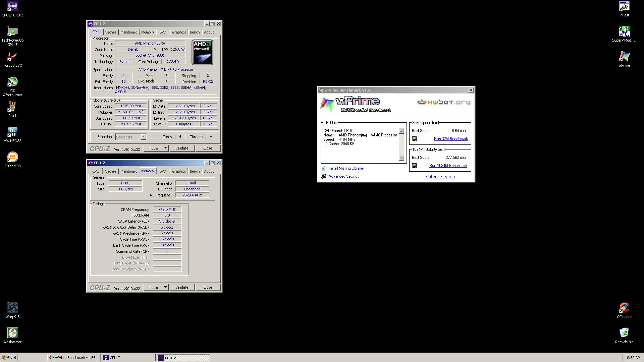Open Advanced Settings link
644x362 pixels.
coord(343,176)
